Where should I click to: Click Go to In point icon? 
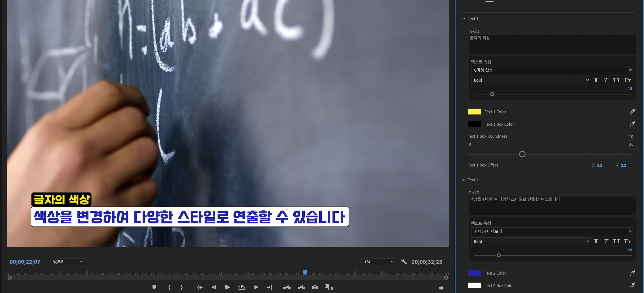pyautogui.click(x=200, y=287)
